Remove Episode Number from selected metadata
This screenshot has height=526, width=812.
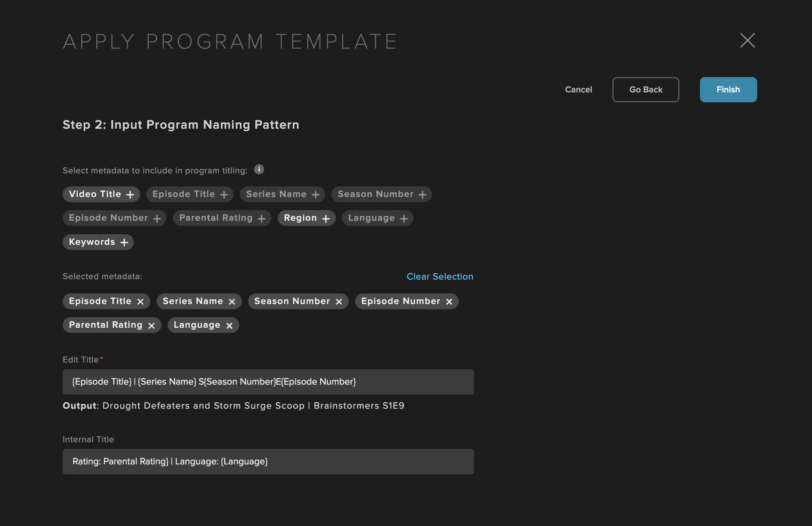449,302
